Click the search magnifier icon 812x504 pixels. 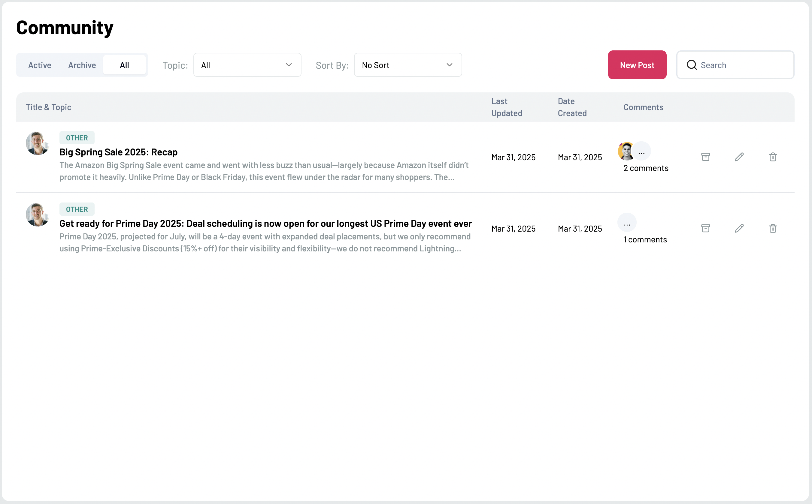[692, 65]
